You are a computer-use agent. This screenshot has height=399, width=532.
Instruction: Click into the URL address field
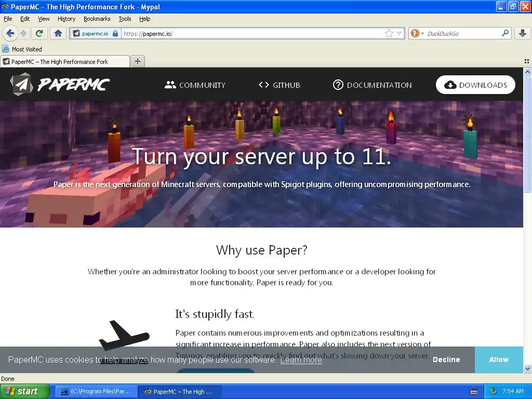tap(253, 33)
